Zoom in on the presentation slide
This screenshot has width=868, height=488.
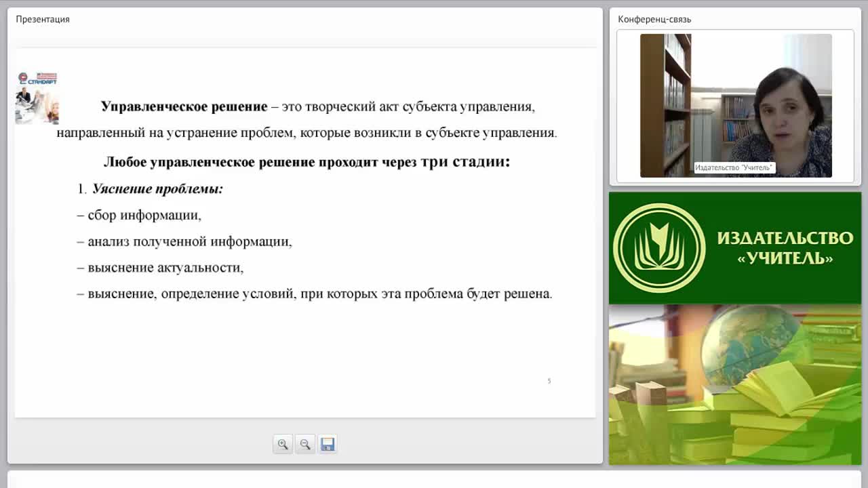283,445
